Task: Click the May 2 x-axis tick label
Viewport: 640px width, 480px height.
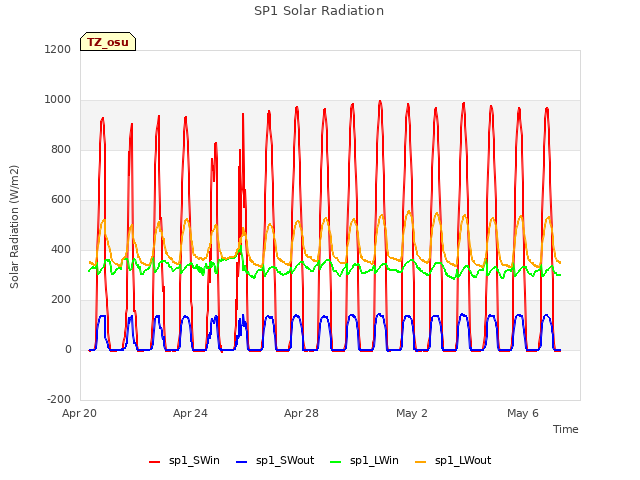Action: tap(412, 413)
